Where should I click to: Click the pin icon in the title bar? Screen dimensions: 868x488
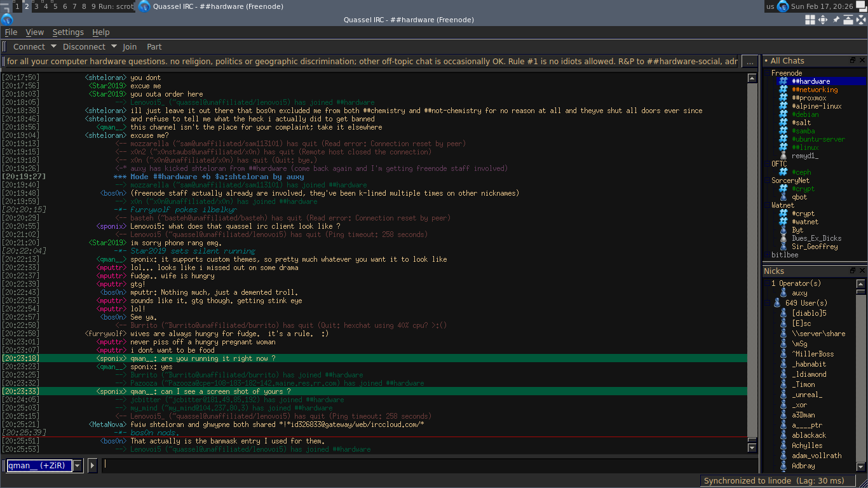(x=836, y=20)
